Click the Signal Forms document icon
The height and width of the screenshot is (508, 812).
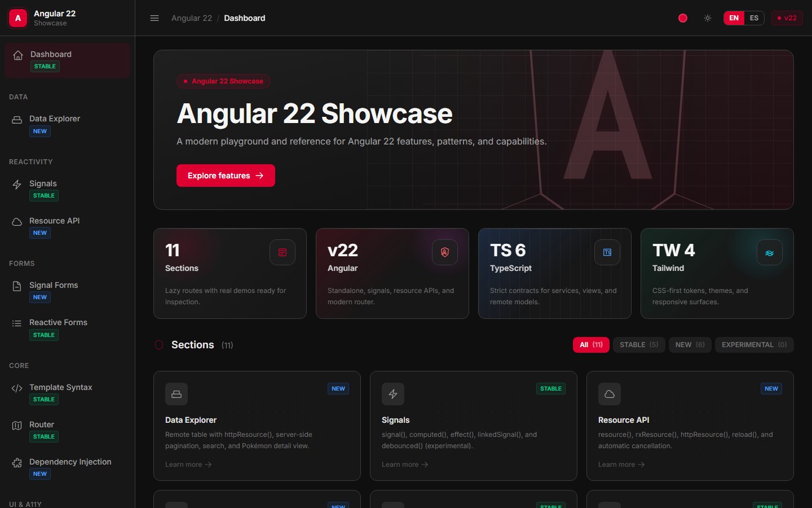pyautogui.click(x=17, y=286)
